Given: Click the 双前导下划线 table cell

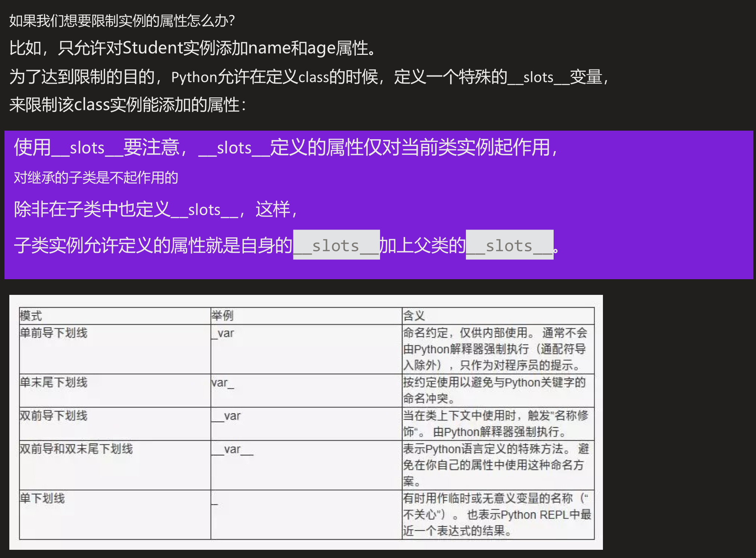Looking at the screenshot, I should [x=53, y=415].
